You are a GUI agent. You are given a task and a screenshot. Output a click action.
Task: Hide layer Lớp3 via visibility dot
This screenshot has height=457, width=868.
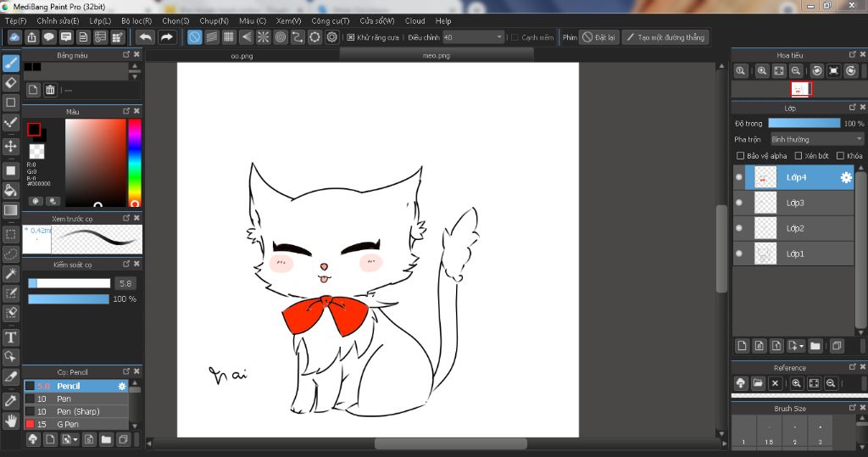tap(739, 203)
